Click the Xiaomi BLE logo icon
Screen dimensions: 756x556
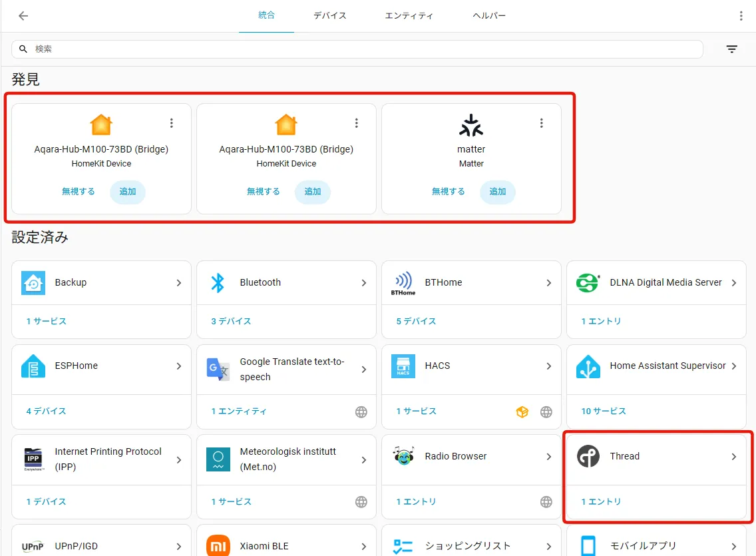218,546
